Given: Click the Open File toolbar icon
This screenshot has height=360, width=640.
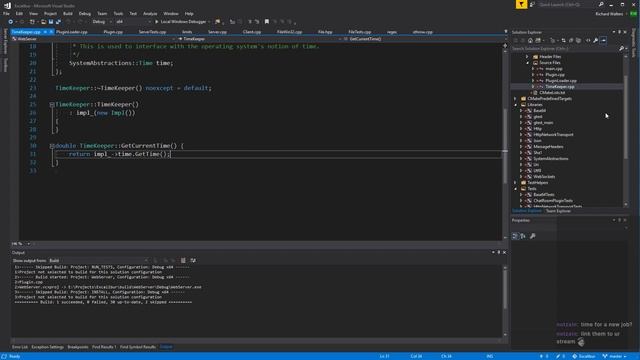Looking at the screenshot, I should coord(43,22).
